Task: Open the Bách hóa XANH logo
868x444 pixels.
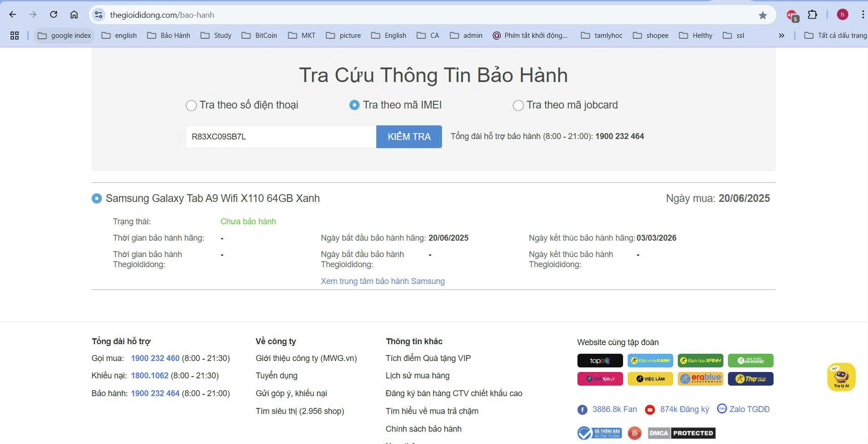Action: click(700, 361)
